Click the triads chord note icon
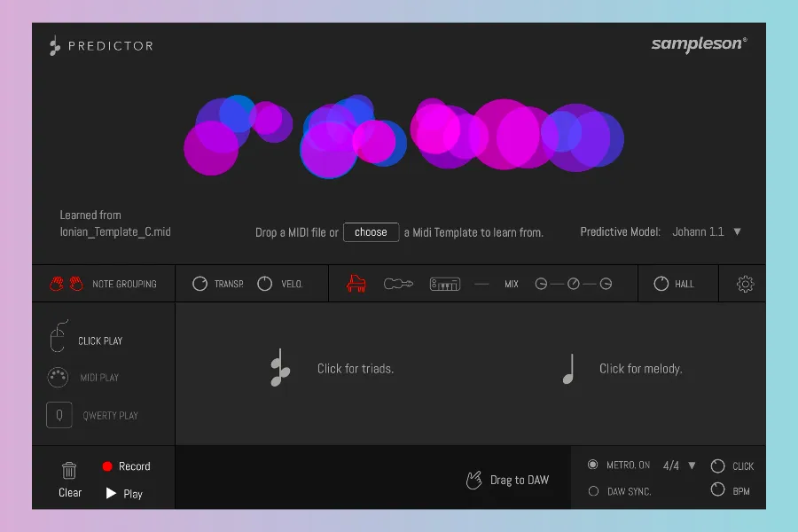 [279, 369]
